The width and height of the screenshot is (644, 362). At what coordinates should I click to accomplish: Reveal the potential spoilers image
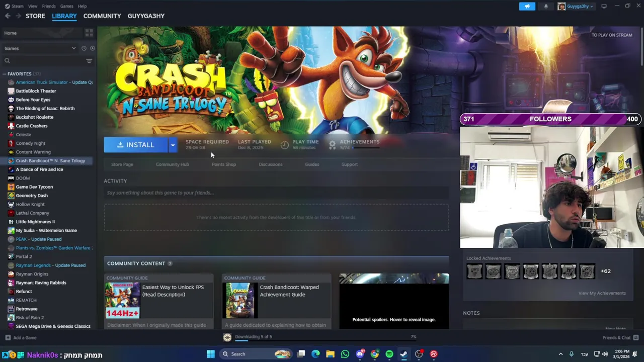pyautogui.click(x=394, y=301)
